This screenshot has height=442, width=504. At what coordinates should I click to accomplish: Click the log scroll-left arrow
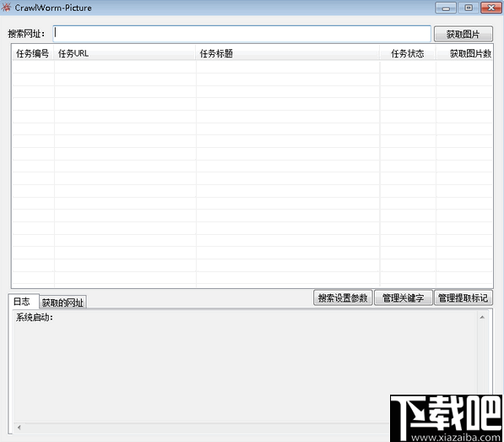pyautogui.click(x=19, y=428)
